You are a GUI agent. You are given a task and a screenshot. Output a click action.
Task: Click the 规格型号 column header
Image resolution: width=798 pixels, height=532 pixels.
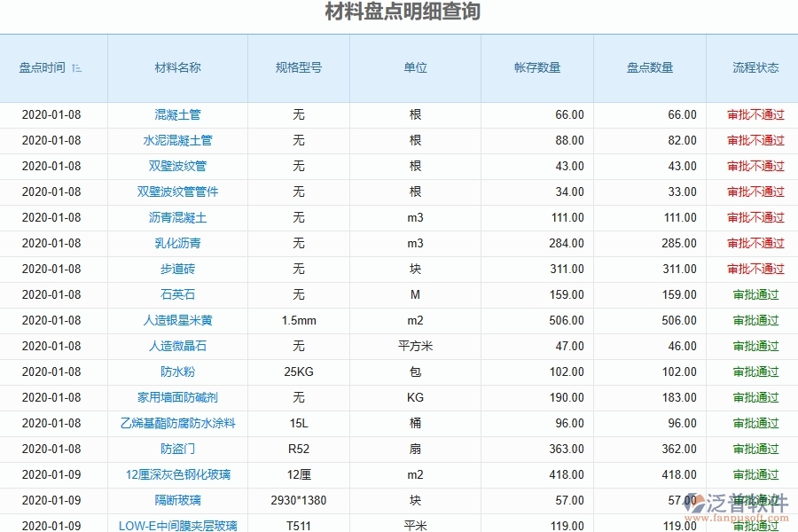(298, 66)
